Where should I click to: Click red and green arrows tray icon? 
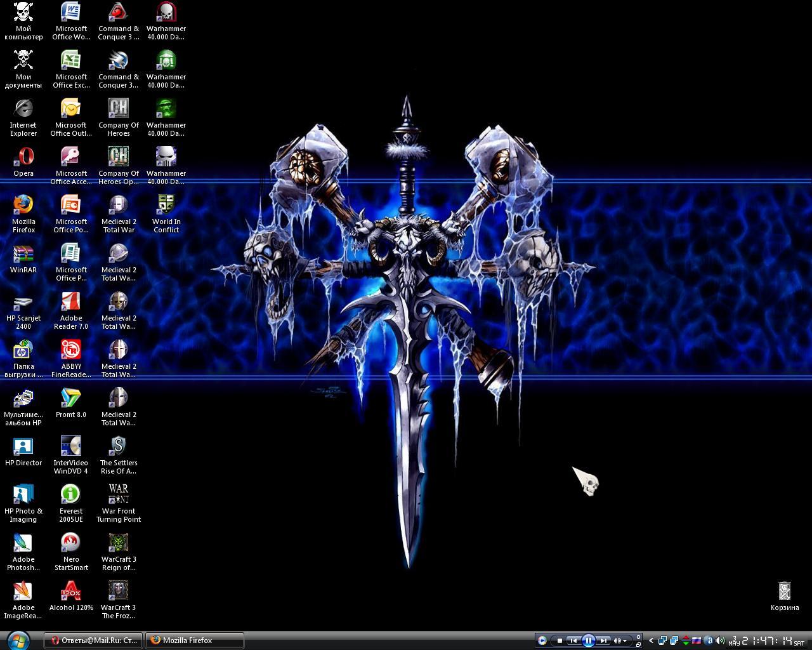click(x=686, y=640)
